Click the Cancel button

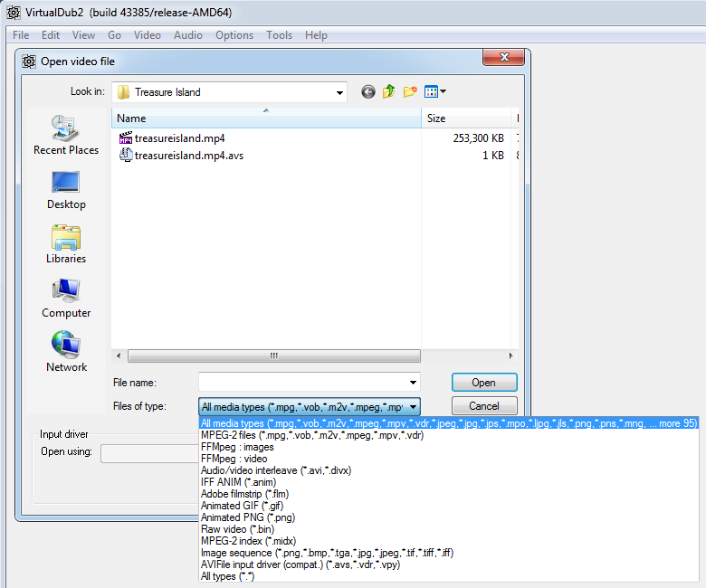click(x=484, y=406)
